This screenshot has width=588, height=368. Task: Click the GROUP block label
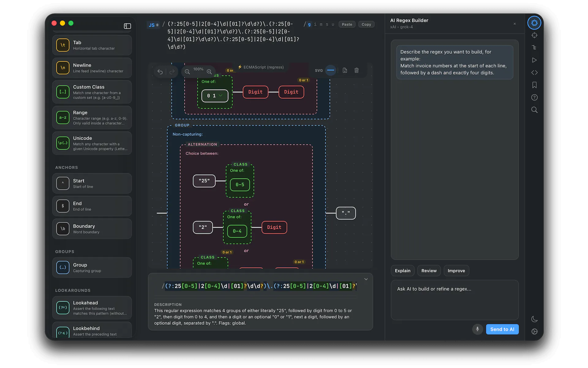pyautogui.click(x=182, y=125)
